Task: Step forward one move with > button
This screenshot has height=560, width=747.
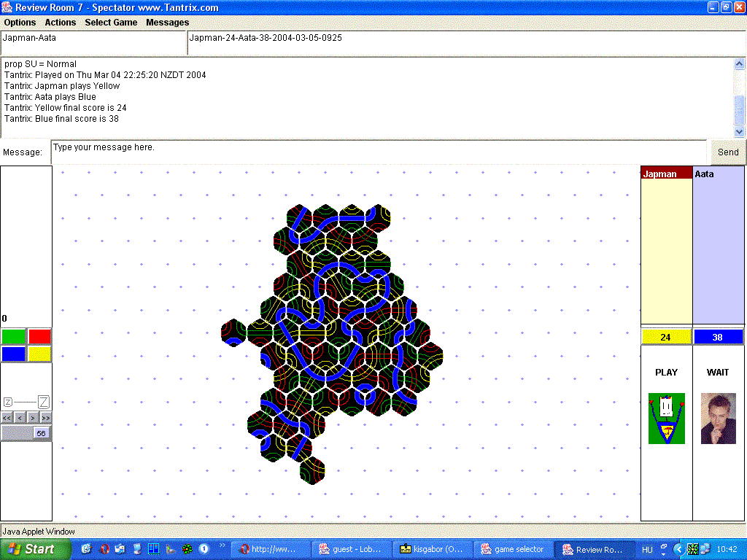Action: pyautogui.click(x=33, y=418)
